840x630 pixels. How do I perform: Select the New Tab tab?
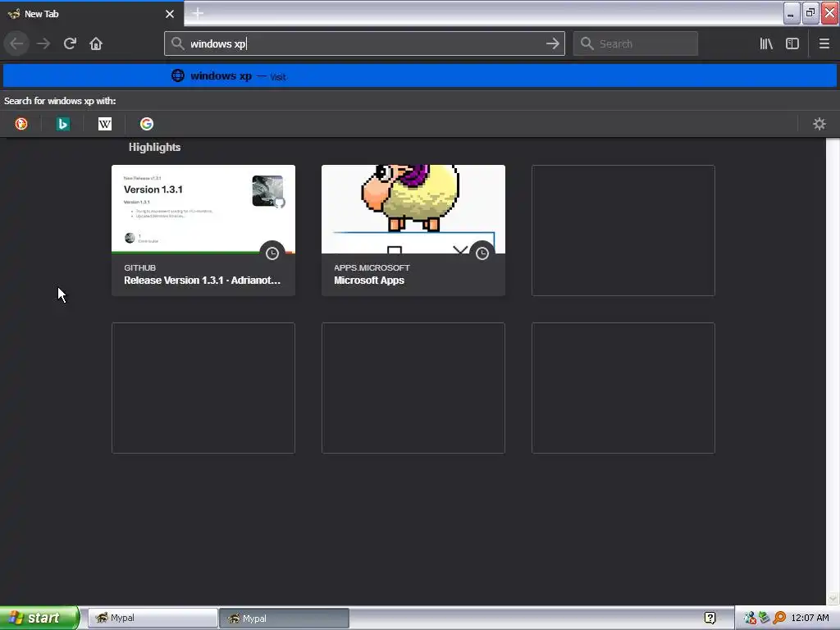(91, 14)
